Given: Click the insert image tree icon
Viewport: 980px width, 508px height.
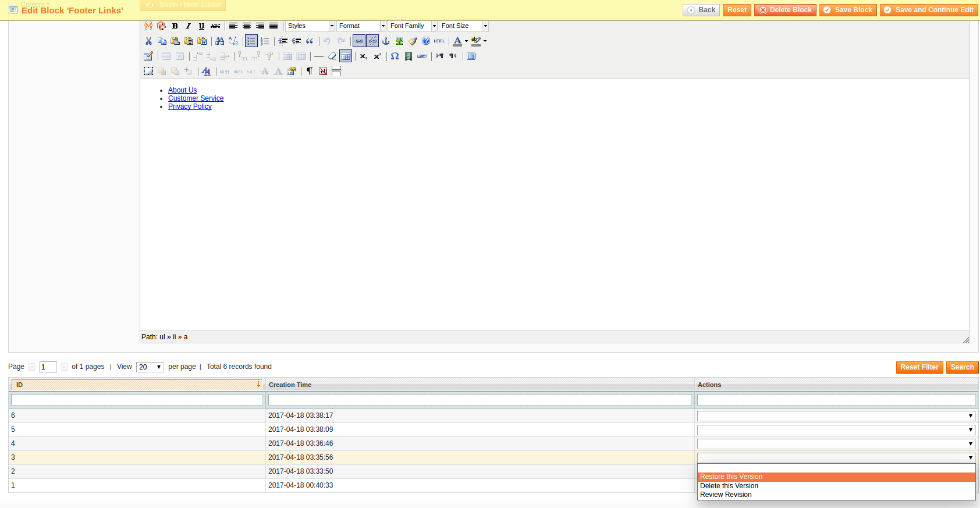Looking at the screenshot, I should coord(399,41).
